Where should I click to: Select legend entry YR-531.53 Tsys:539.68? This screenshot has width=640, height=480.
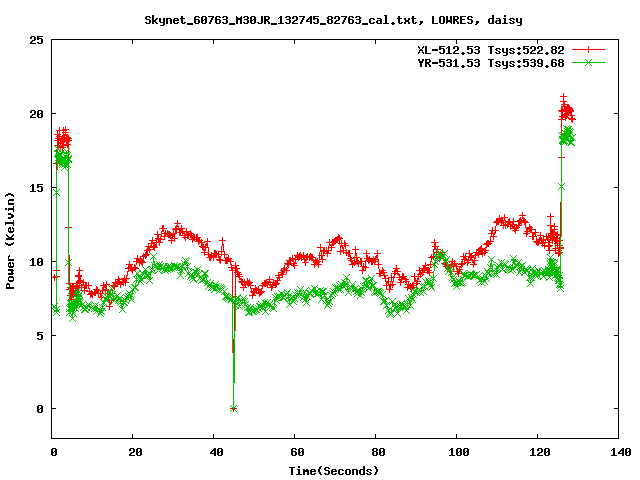coord(491,63)
